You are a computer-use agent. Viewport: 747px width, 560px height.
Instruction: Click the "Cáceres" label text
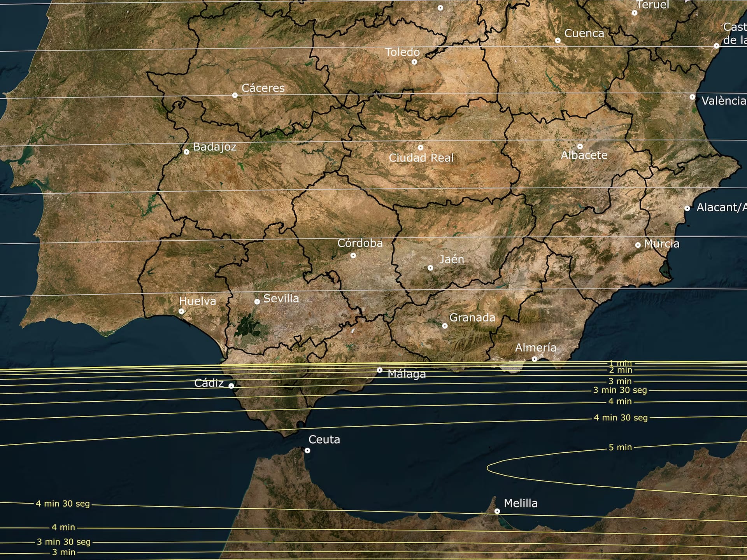pyautogui.click(x=263, y=88)
